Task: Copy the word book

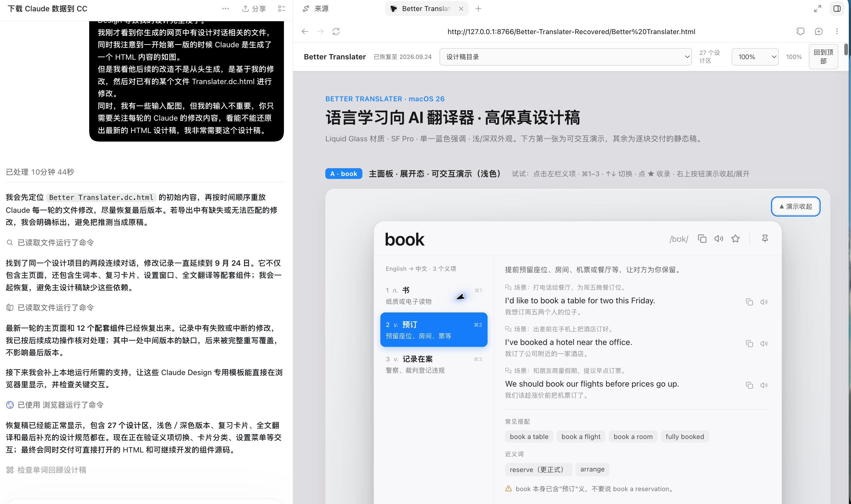Action: click(x=702, y=239)
